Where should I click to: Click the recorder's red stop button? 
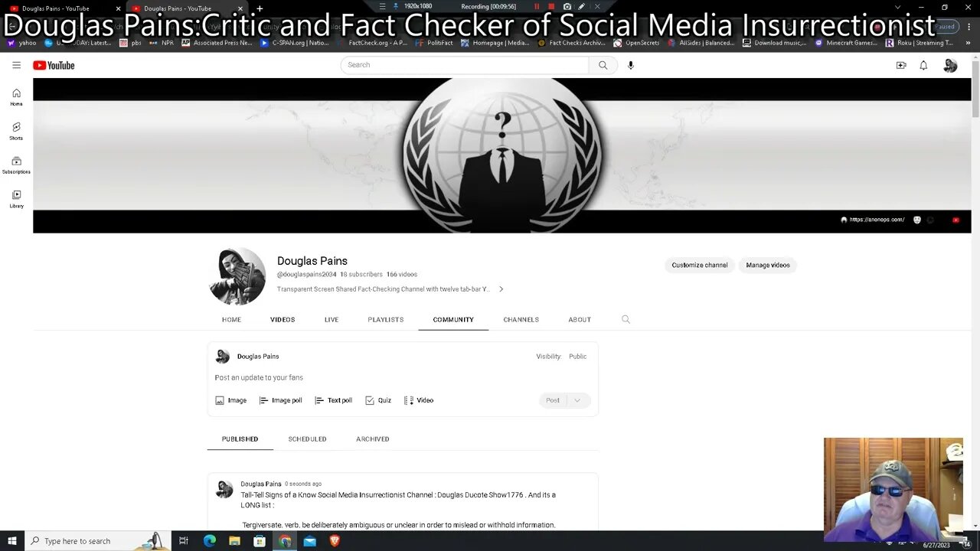[x=551, y=6]
